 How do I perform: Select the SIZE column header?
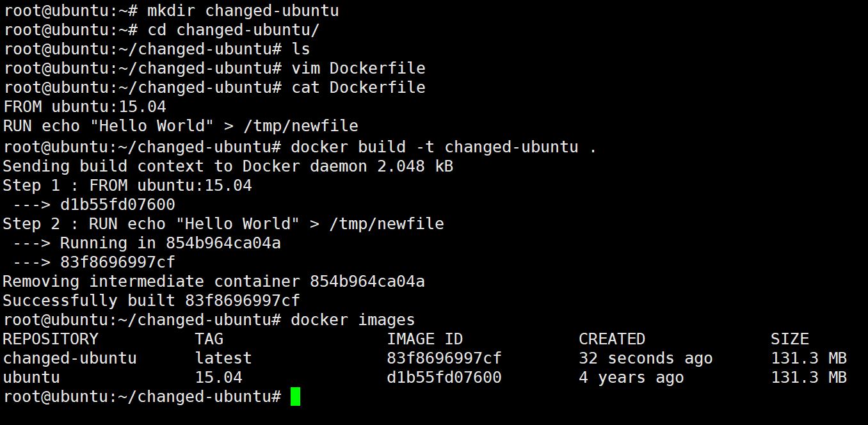(x=789, y=339)
